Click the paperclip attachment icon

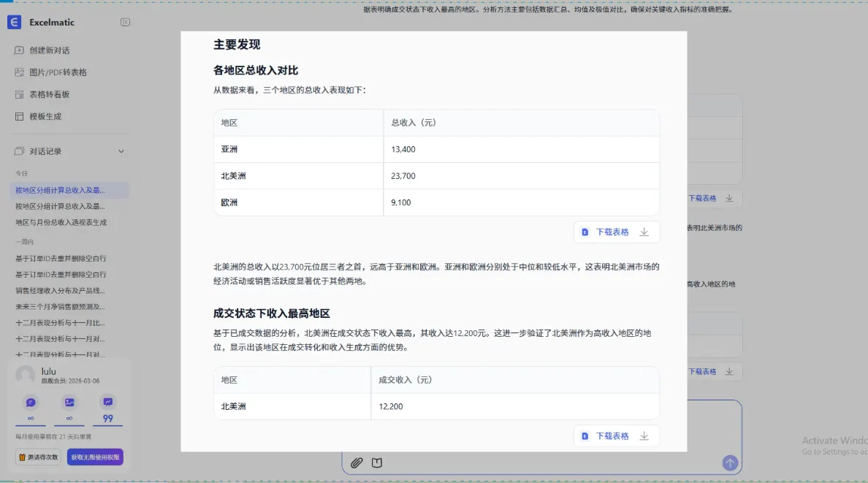pyautogui.click(x=357, y=463)
